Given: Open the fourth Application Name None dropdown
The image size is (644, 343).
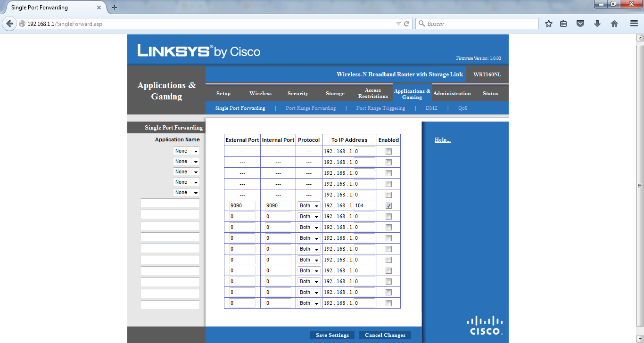Looking at the screenshot, I should (186, 182).
